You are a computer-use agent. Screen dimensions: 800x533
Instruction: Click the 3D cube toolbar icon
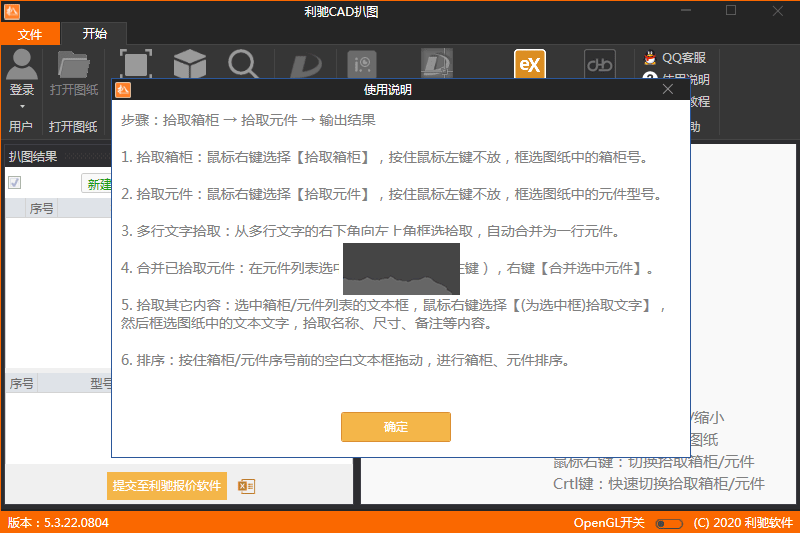point(190,64)
